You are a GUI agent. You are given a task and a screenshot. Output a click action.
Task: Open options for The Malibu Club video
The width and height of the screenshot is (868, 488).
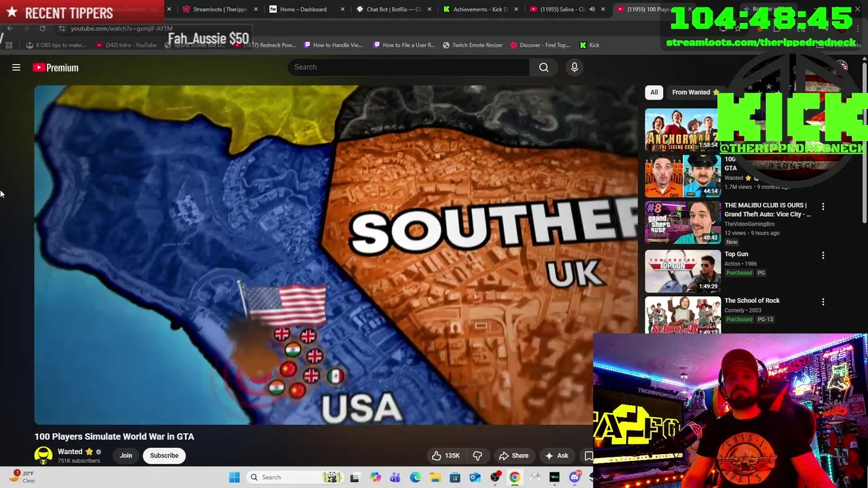[823, 206]
